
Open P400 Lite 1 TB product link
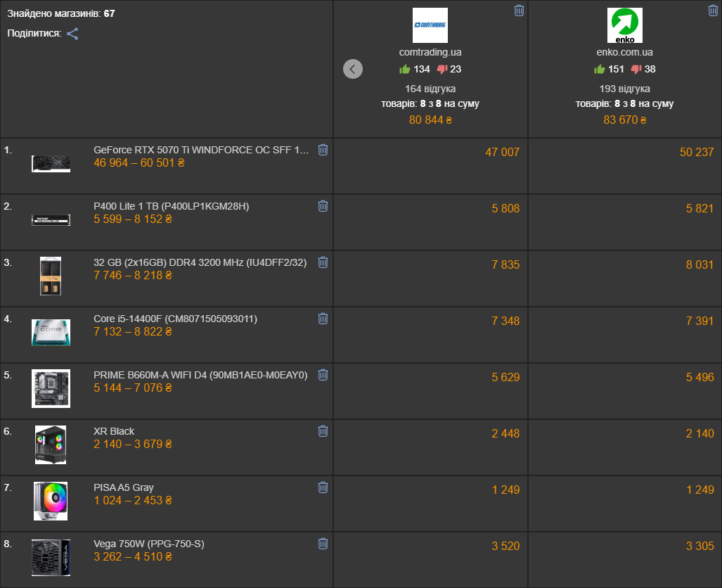pos(172,206)
